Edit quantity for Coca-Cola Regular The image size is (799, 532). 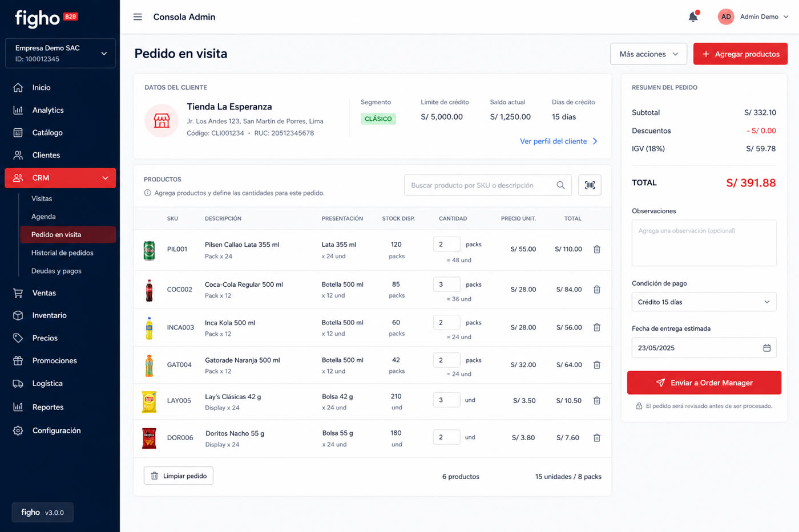pyautogui.click(x=446, y=285)
